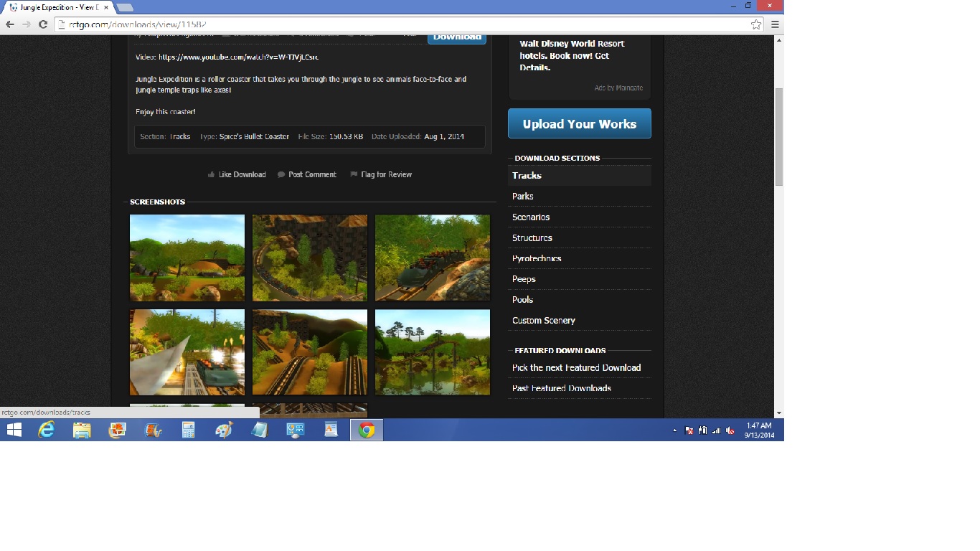Open the screenshot with the swamp lake

click(x=433, y=352)
